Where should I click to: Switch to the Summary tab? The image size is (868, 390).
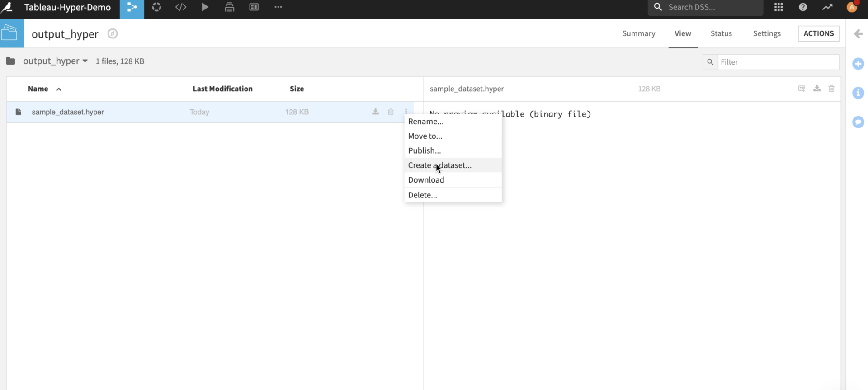(x=638, y=33)
